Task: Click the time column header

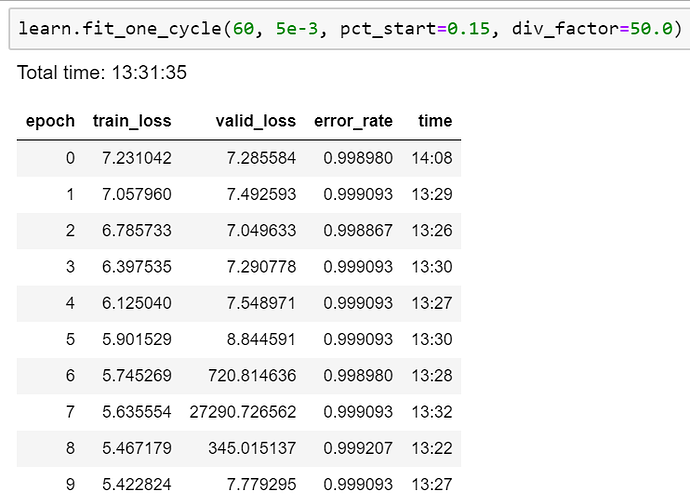Action: [x=435, y=121]
